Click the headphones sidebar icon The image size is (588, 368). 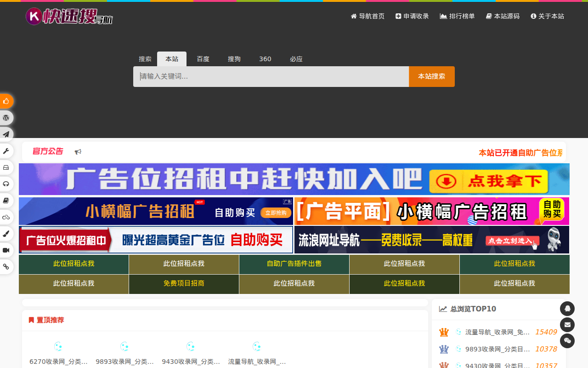(6, 184)
